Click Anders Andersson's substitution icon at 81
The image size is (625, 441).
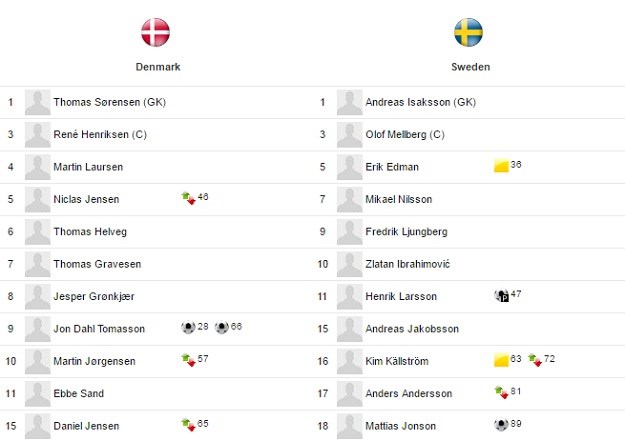(501, 392)
